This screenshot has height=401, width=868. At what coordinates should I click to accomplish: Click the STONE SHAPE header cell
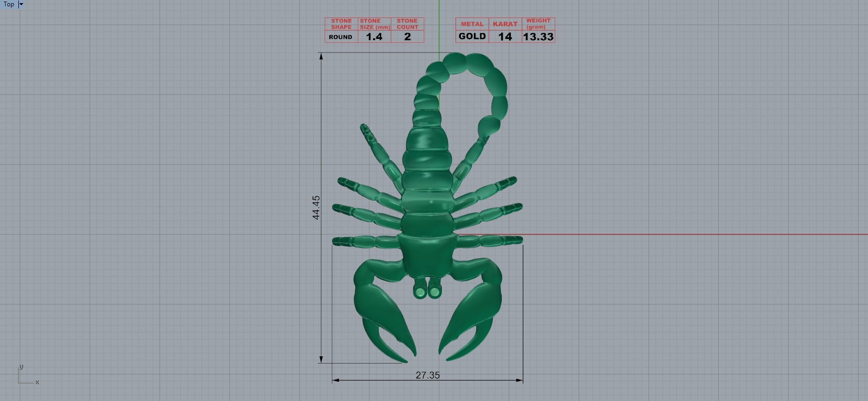tap(342, 24)
